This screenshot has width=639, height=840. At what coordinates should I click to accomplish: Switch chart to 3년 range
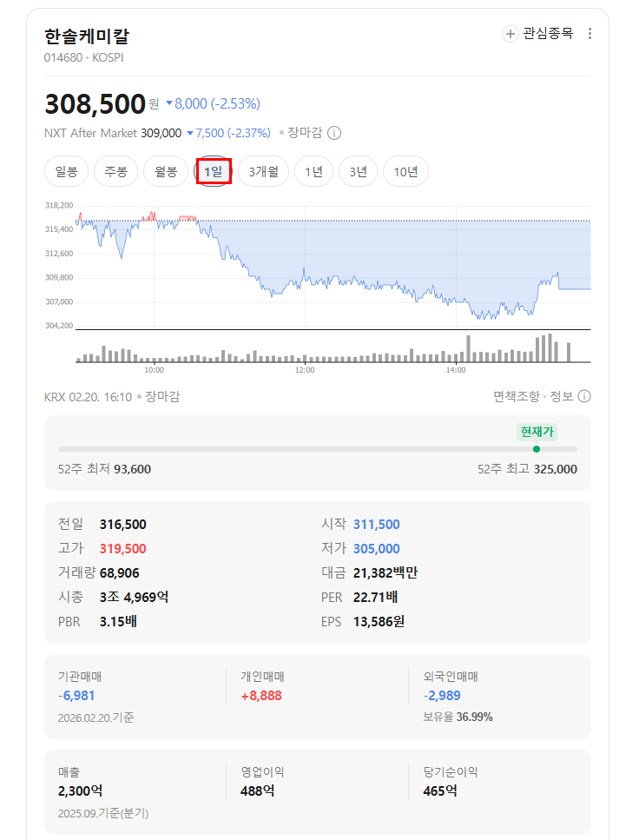pos(359,171)
